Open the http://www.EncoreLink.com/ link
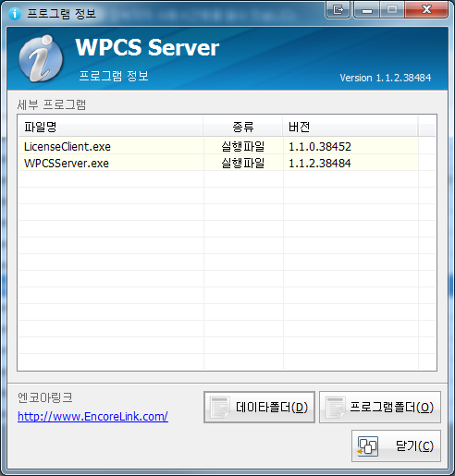The image size is (455, 476). [92, 417]
